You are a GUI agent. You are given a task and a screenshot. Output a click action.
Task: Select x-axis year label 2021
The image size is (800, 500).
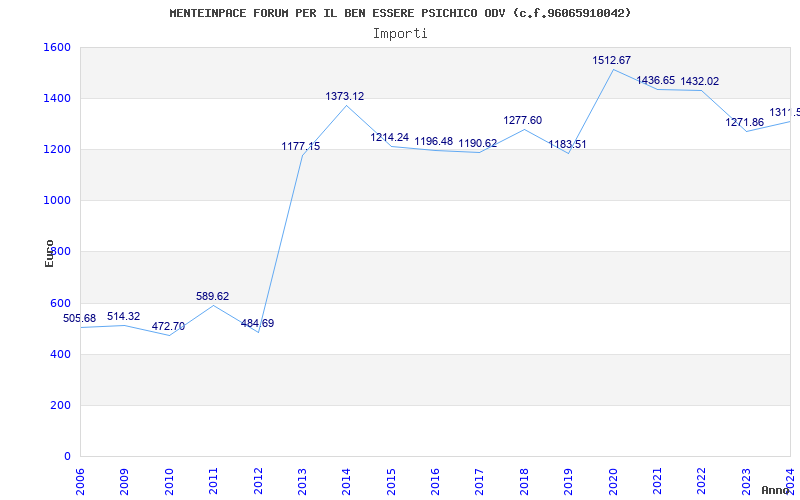point(657,481)
